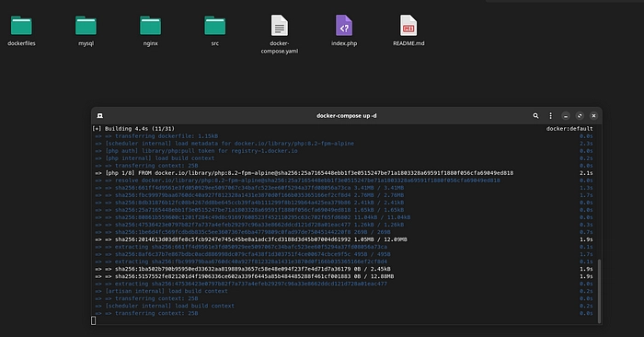The height and width of the screenshot is (337, 644).
Task: Select the src folder icon
Action: [214, 26]
